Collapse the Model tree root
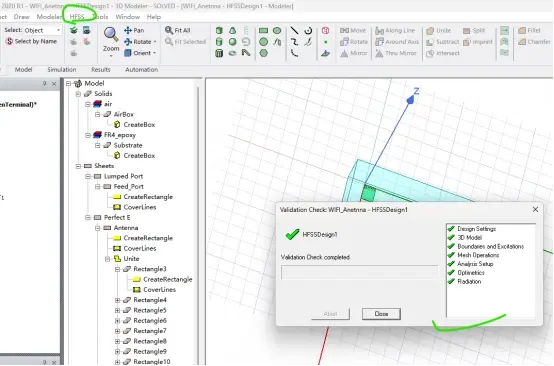Viewport: 554px width, 366px height. click(x=69, y=83)
